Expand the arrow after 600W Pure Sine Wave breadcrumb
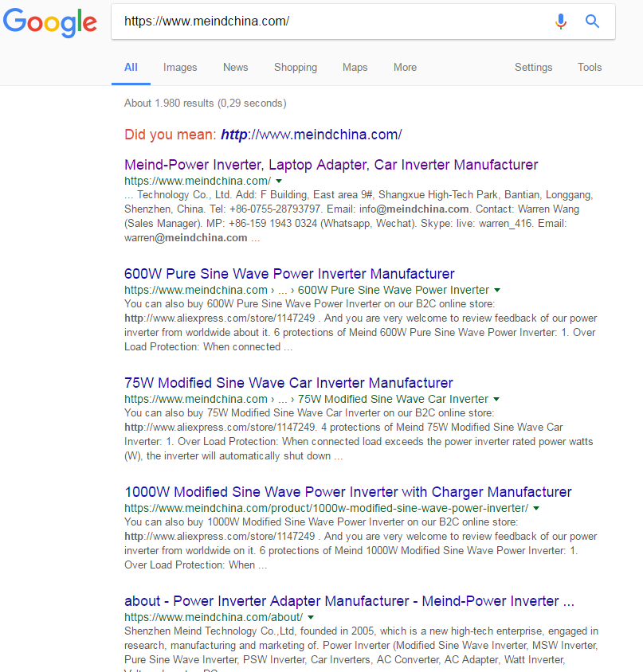Image resolution: width=643 pixels, height=672 pixels. (x=496, y=290)
